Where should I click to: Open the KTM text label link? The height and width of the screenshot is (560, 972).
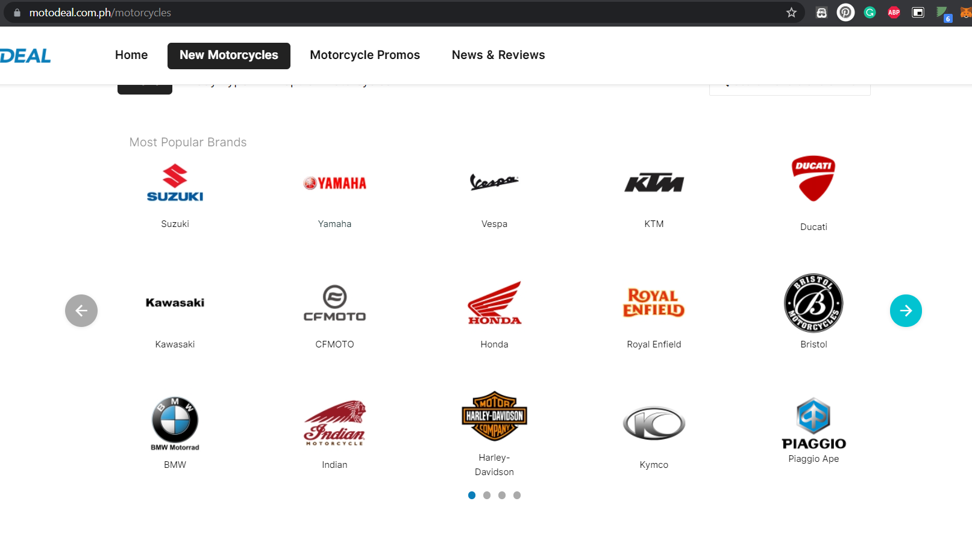click(654, 224)
